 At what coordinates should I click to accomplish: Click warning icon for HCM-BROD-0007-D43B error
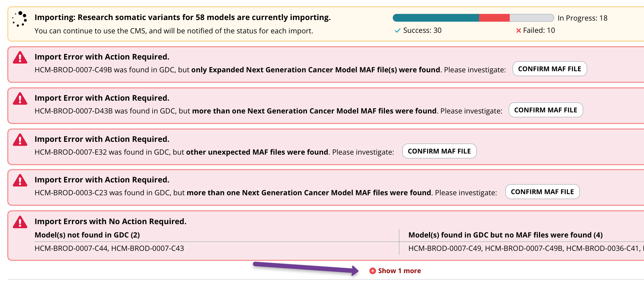pyautogui.click(x=20, y=98)
